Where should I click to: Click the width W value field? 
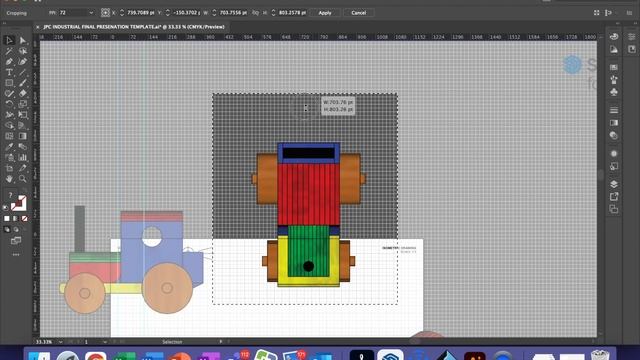pyautogui.click(x=233, y=13)
